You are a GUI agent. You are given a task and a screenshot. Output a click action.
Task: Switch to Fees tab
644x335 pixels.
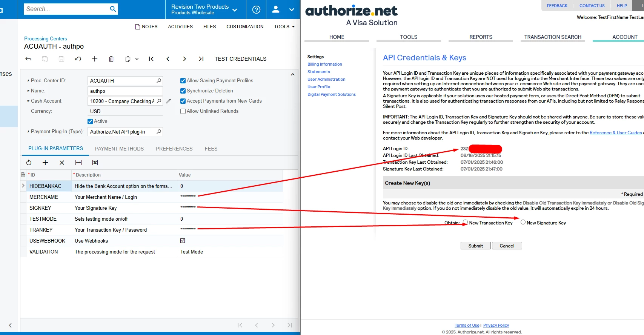(x=211, y=149)
